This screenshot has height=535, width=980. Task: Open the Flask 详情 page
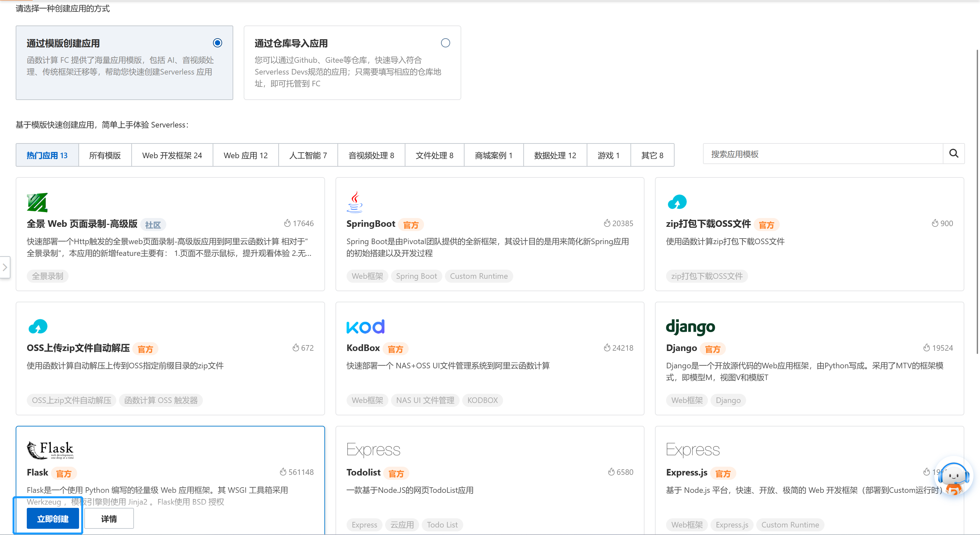109,518
